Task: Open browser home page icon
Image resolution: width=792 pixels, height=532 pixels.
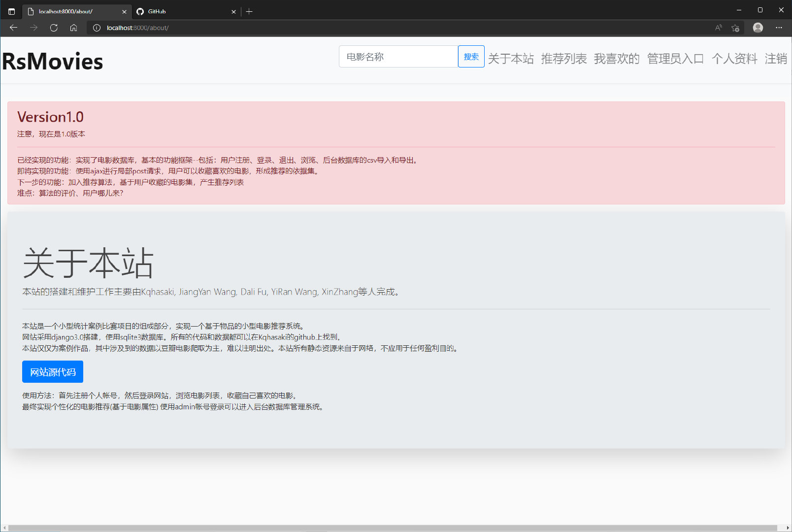Action: [73, 28]
